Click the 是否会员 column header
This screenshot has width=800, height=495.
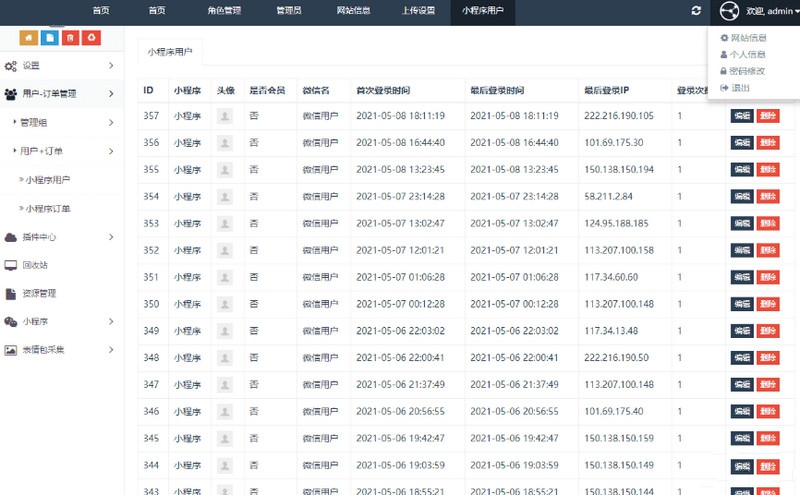point(267,90)
